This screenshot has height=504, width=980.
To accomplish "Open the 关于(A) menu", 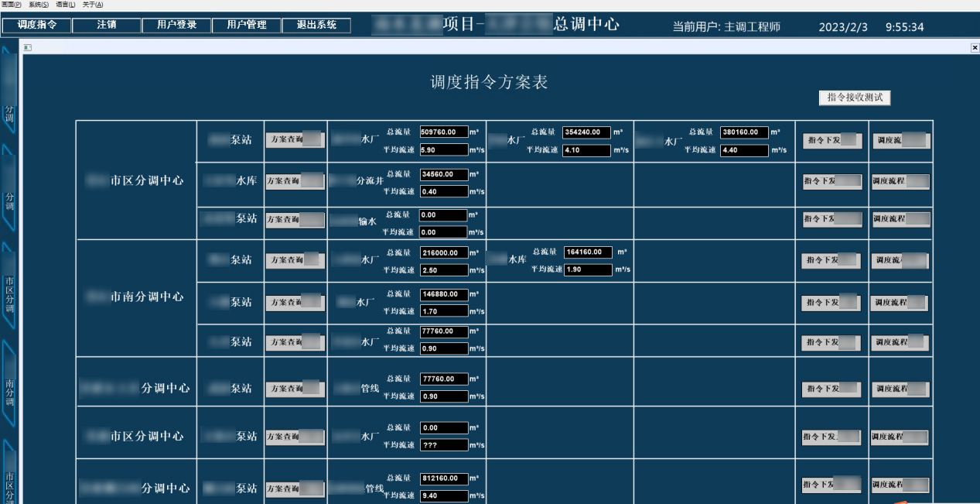I will [x=93, y=5].
